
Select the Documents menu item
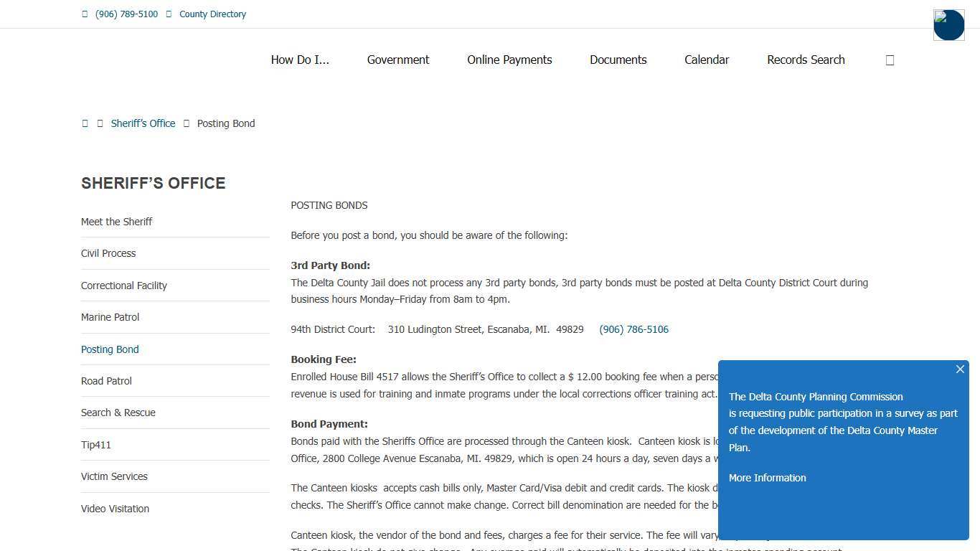[x=618, y=60]
